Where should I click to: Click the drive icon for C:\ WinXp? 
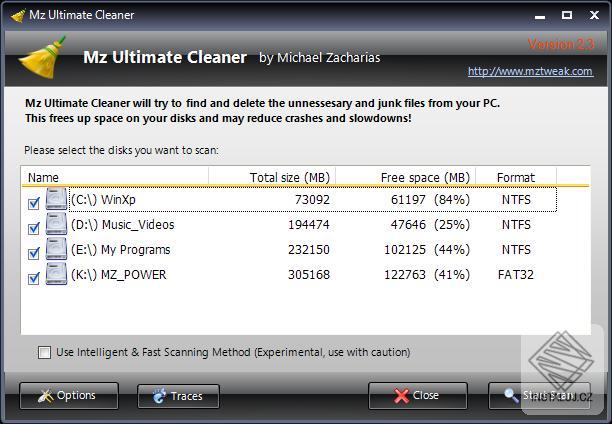tap(56, 199)
